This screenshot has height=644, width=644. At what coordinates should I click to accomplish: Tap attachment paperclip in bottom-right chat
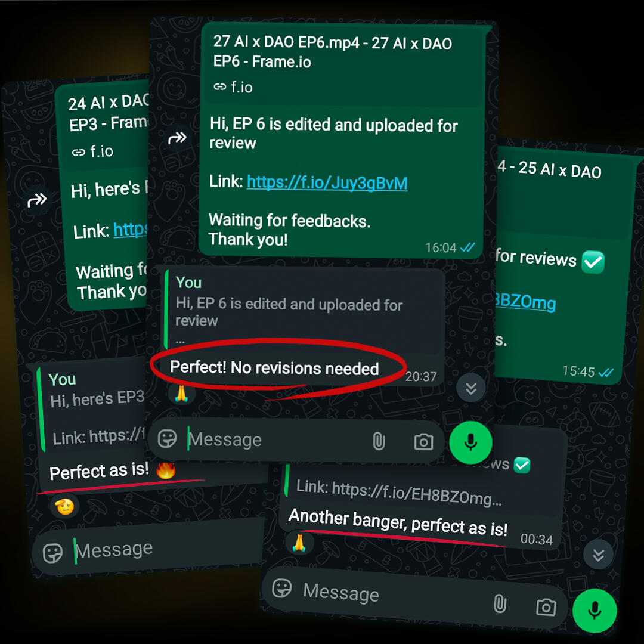click(x=500, y=603)
